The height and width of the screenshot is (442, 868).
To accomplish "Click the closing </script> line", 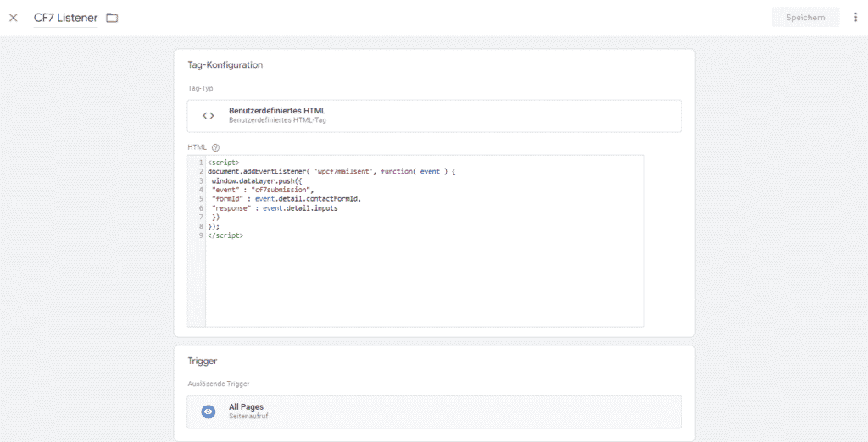I will (225, 235).
